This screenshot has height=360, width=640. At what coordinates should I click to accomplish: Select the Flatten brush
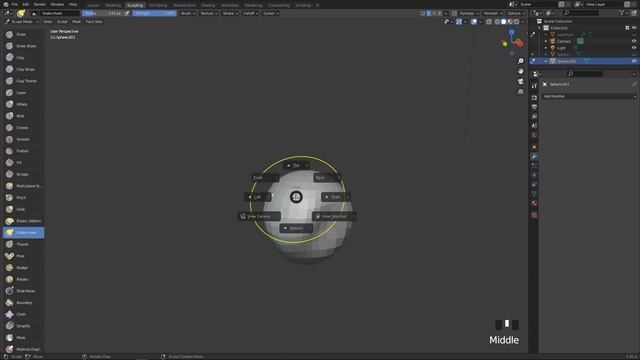pyautogui.click(x=23, y=151)
